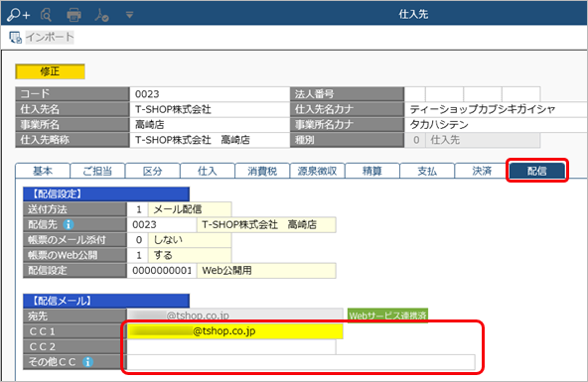Select the 配信 tab

tap(537, 171)
